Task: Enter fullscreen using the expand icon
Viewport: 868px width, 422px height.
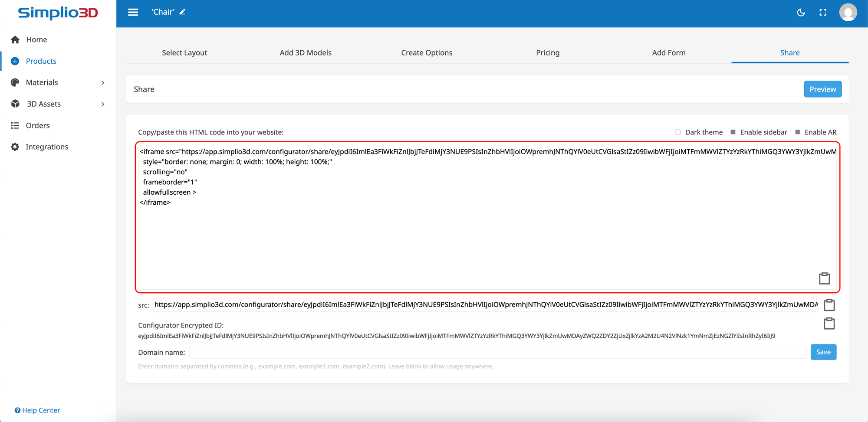Action: 823,13
